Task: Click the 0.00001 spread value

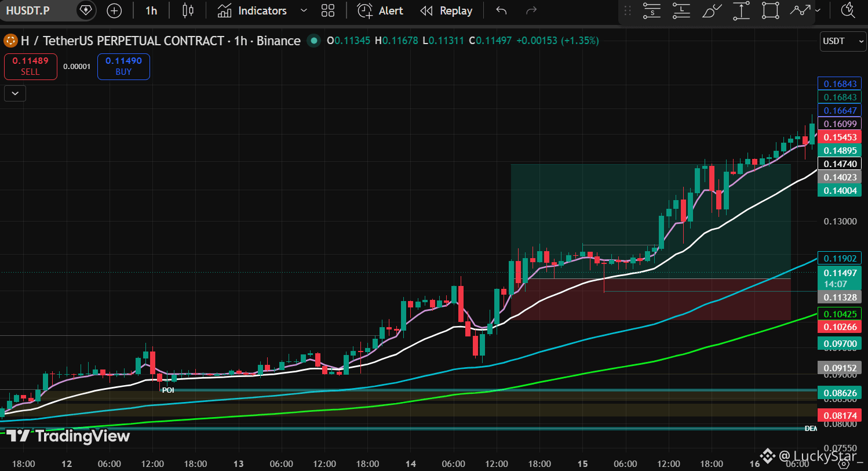Action: (x=77, y=66)
